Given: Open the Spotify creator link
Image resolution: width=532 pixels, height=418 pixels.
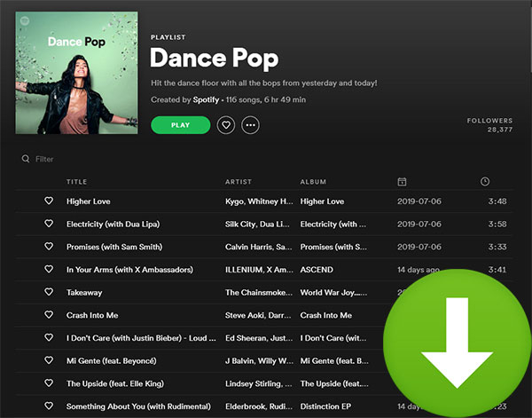Looking at the screenshot, I should (x=206, y=99).
